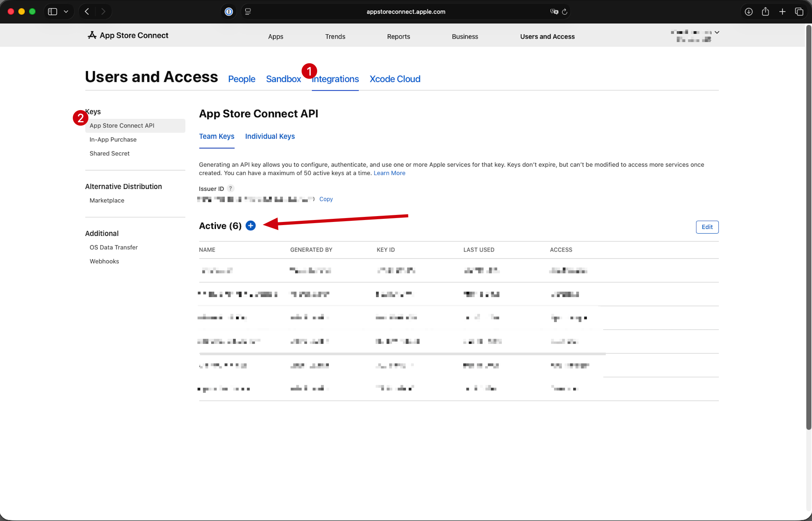Screen dimensions: 812x521
Task: Click the Learn More link
Action: pyautogui.click(x=389, y=173)
